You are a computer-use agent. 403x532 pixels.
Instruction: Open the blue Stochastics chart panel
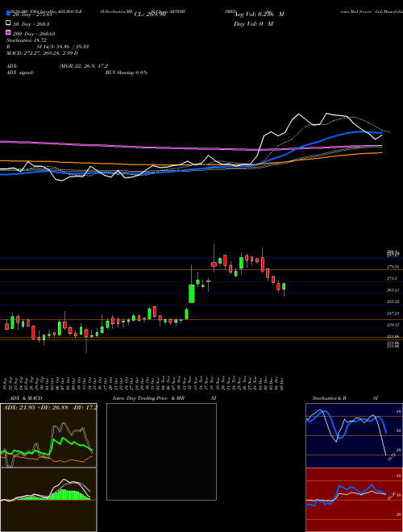click(354, 435)
